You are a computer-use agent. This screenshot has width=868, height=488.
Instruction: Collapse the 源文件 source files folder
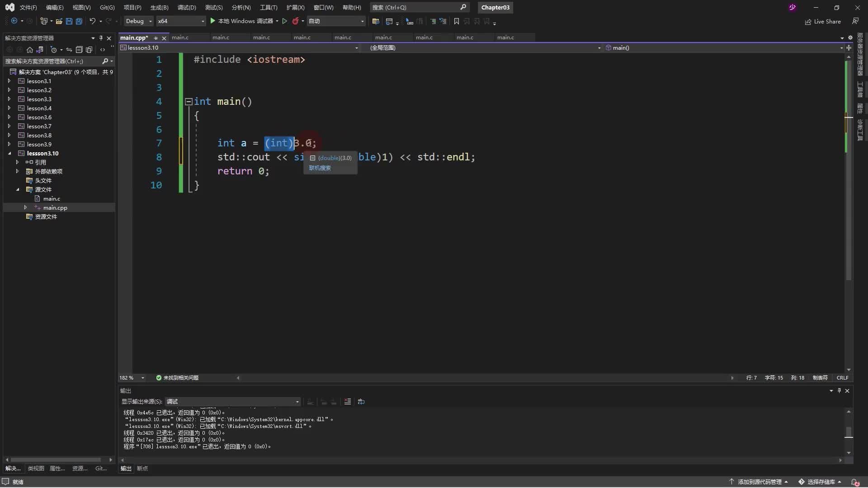[17, 189]
